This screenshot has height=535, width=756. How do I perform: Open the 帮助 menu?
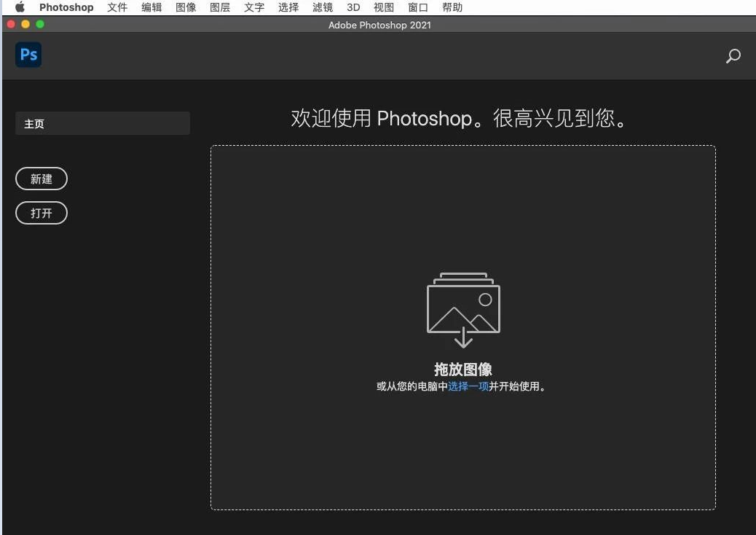click(452, 7)
